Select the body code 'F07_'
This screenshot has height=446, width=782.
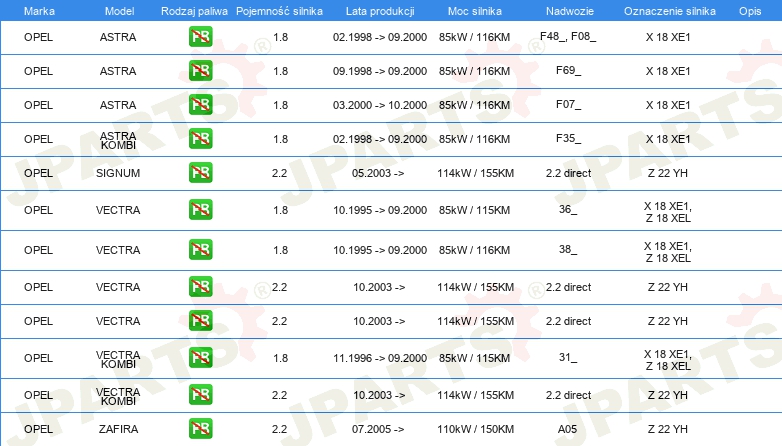(569, 104)
